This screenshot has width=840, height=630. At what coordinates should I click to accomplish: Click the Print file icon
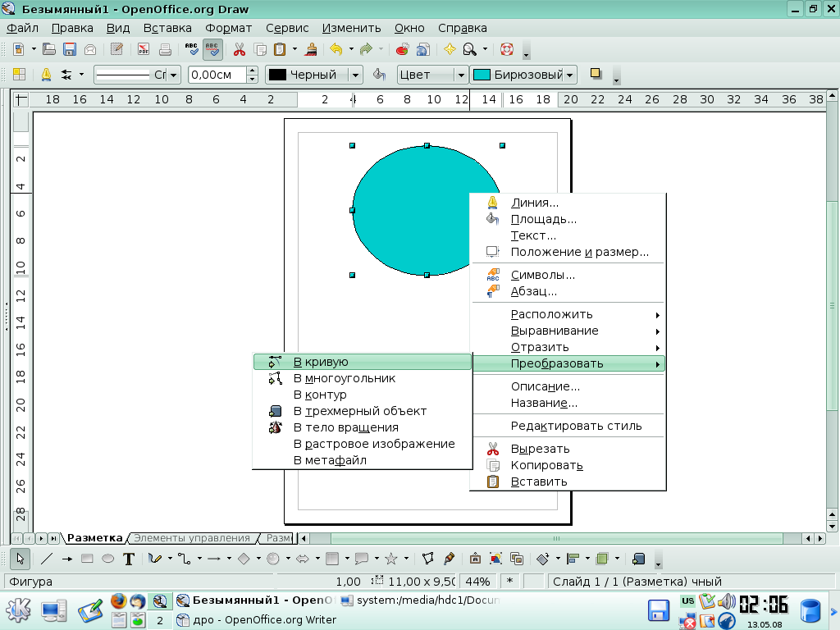(165, 49)
